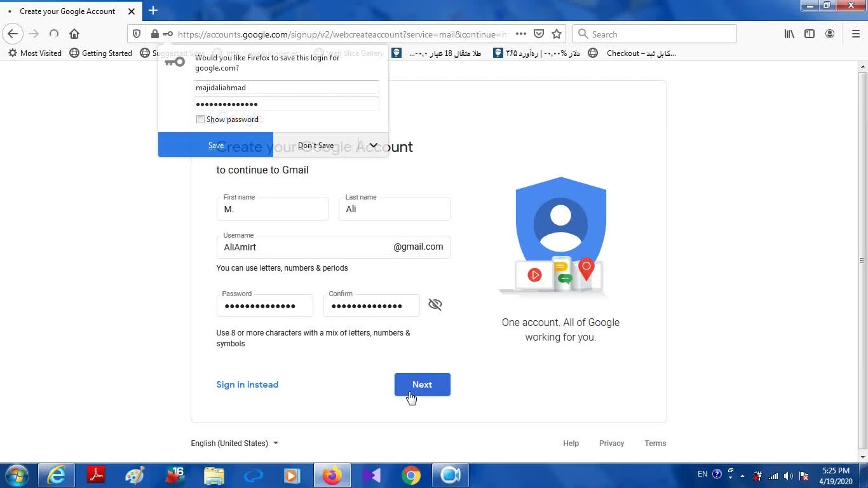Enable the Show password checkbox
This screenshot has height=488, width=868.
click(x=201, y=119)
